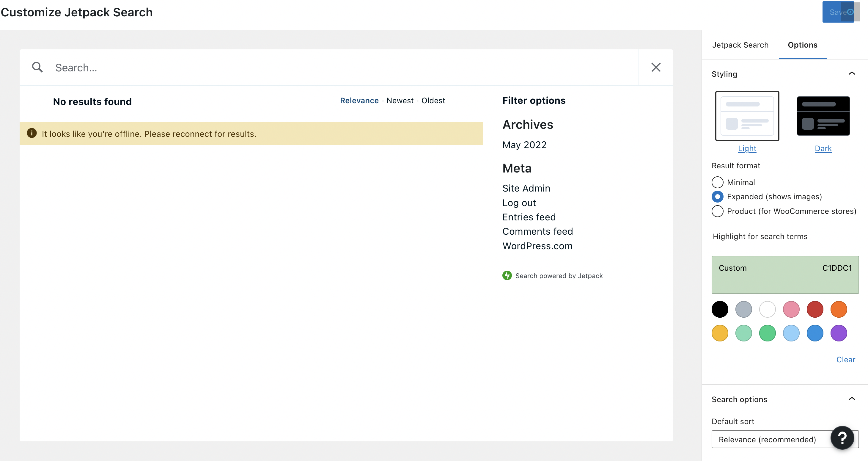Click the Search powered by Jetpack text
Image resolution: width=868 pixels, height=461 pixels.
559,276
